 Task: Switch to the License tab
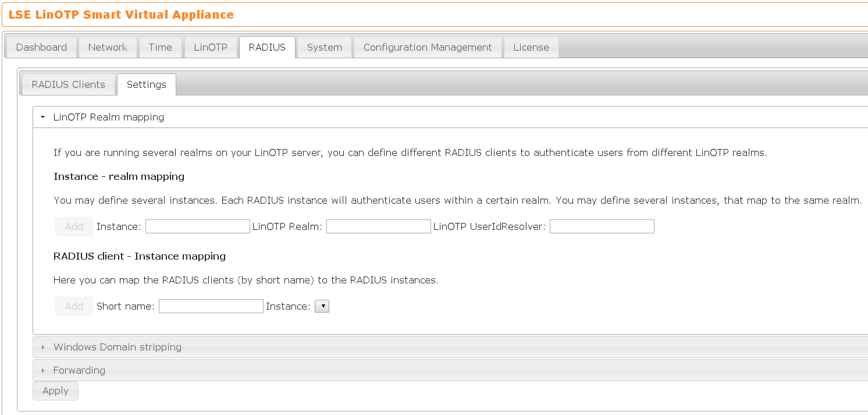[531, 47]
